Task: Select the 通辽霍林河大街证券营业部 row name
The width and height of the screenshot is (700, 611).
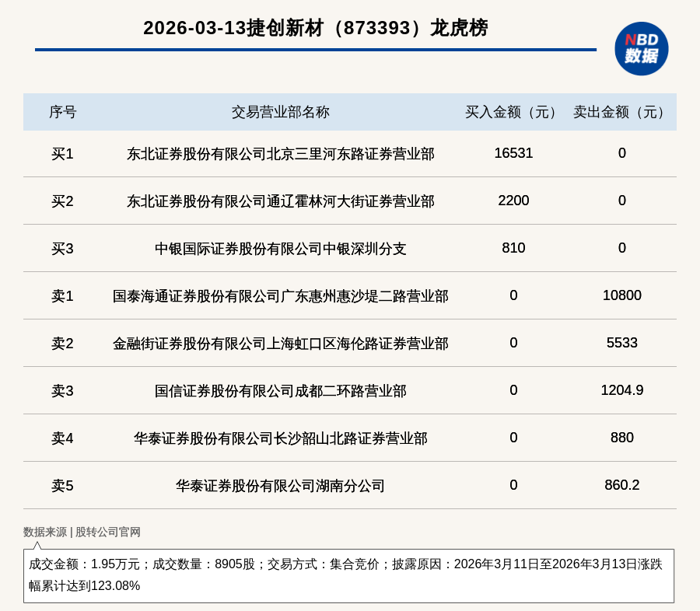Action: [x=280, y=201]
